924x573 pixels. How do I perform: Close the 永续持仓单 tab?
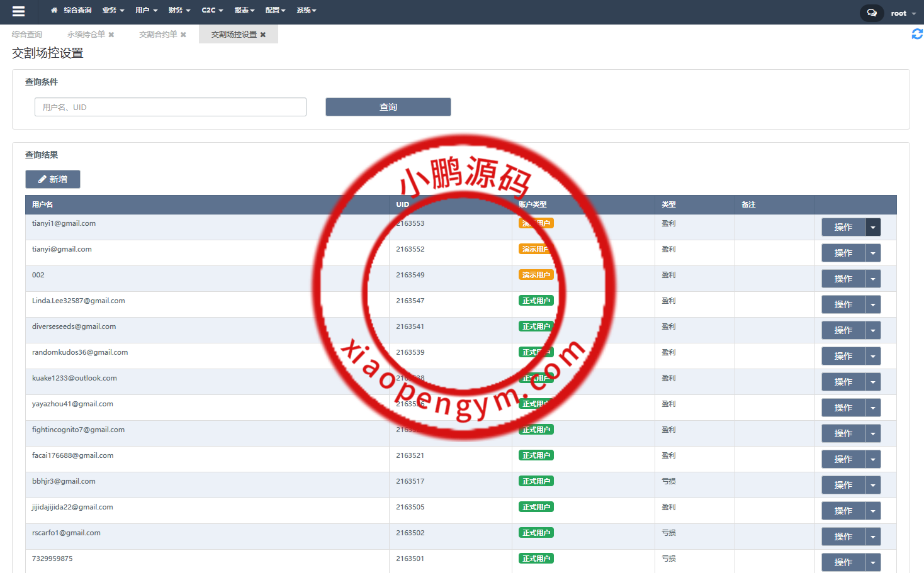coord(111,35)
